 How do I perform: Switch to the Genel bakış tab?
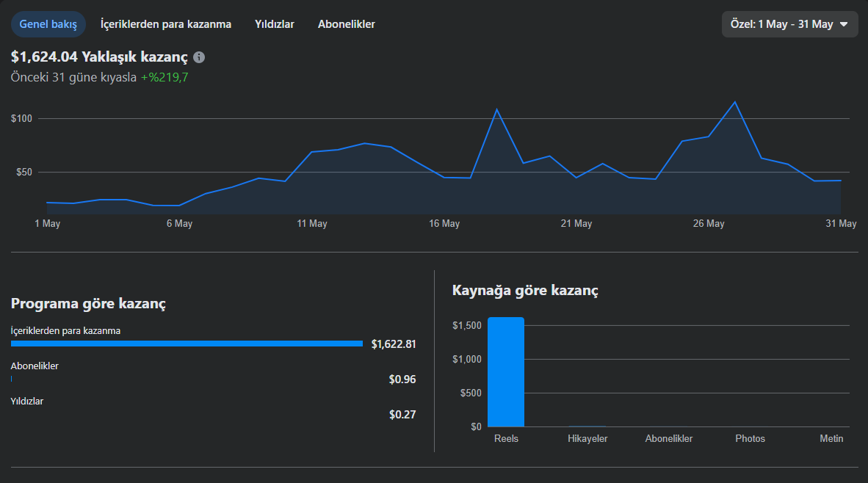pos(48,24)
